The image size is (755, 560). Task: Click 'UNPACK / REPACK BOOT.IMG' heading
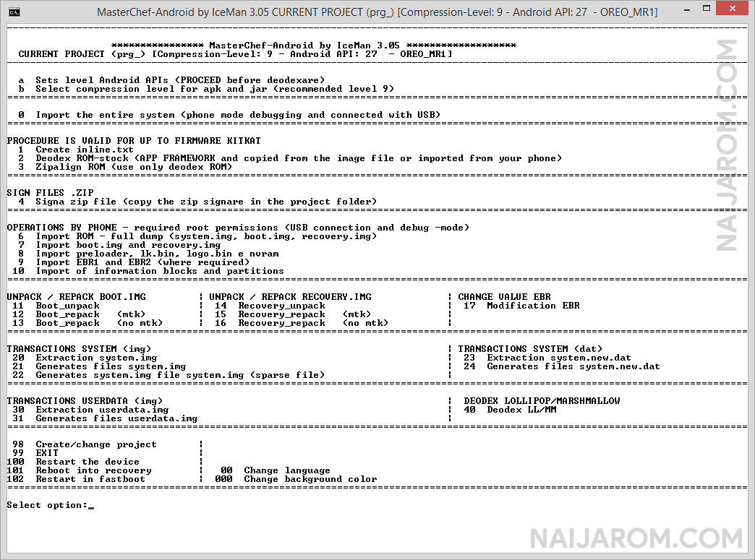tap(76, 297)
